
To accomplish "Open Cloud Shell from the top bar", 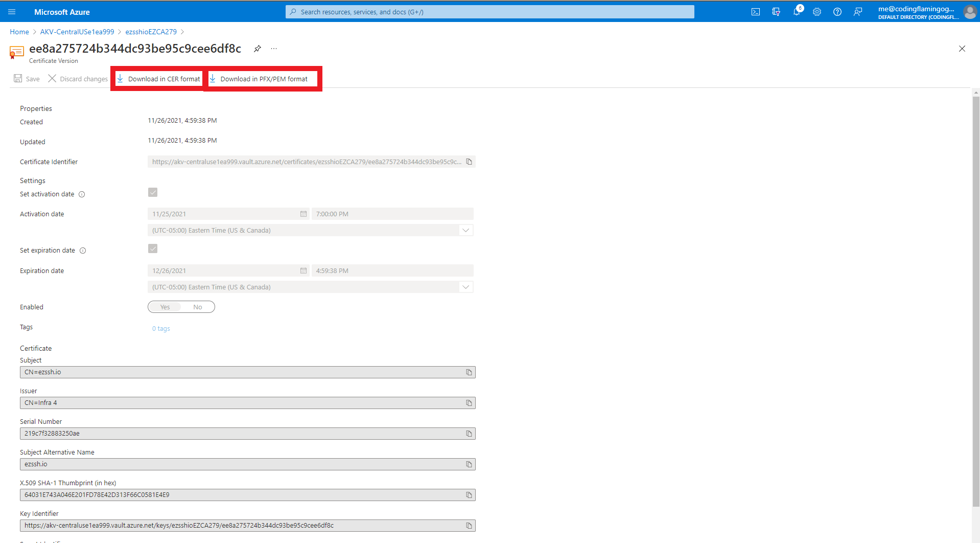I will [756, 12].
